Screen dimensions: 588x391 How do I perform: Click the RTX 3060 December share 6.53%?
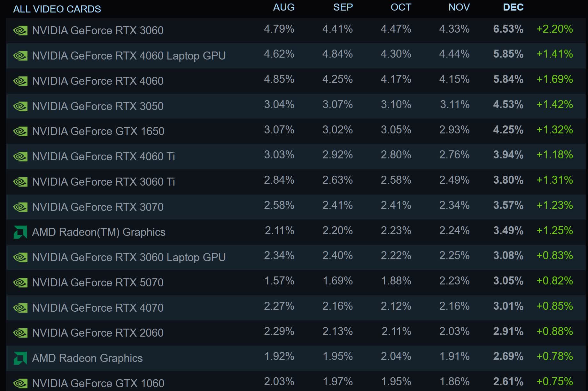tap(508, 29)
